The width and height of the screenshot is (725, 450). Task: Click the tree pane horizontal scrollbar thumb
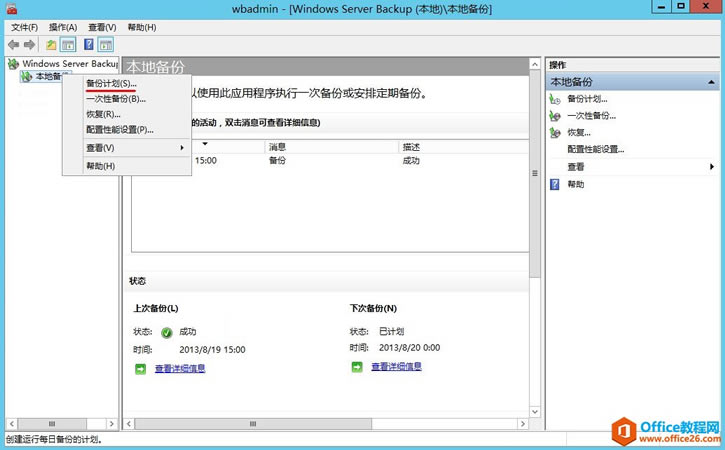coord(52,424)
